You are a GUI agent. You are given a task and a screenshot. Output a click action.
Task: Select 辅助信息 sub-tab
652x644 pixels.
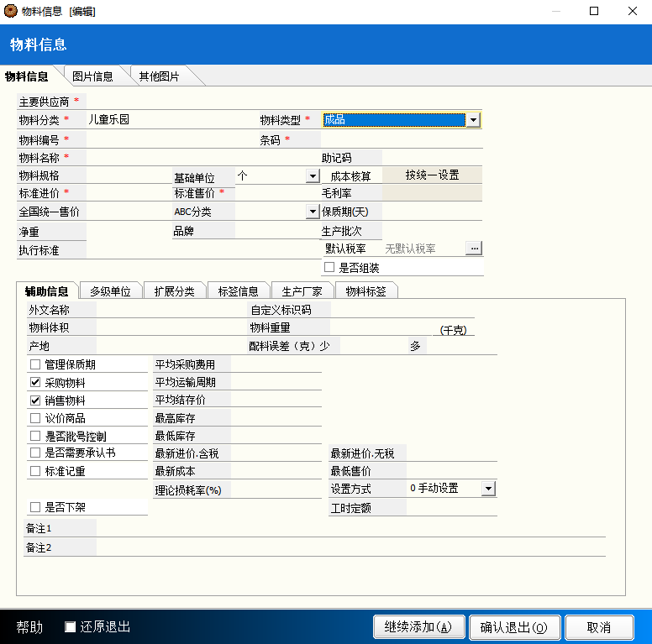46,291
